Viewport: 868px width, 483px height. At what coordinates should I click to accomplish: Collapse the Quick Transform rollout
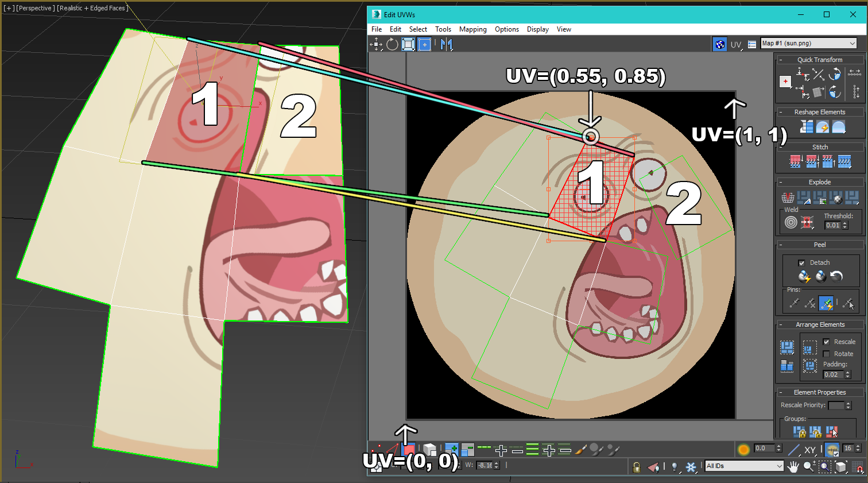(x=820, y=60)
